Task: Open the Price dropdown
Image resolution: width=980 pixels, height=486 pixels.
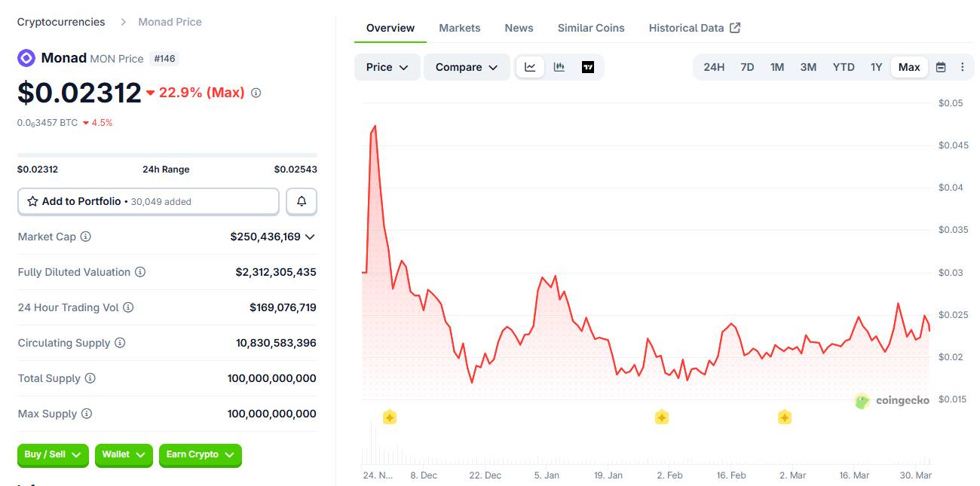Action: (x=387, y=66)
